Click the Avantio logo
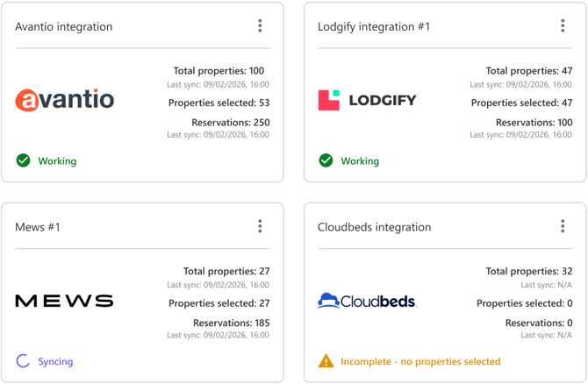588x384 pixels. [x=65, y=100]
